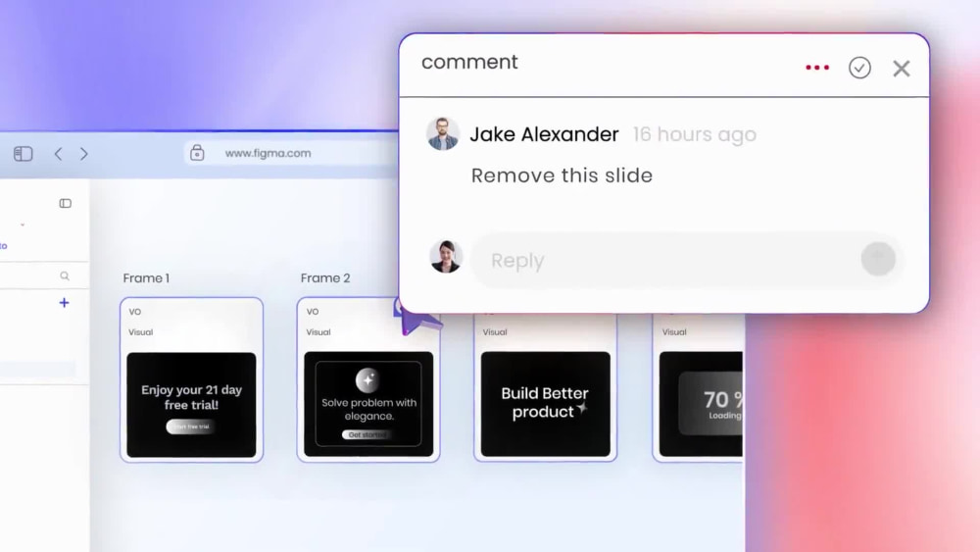Screen dimensions: 980x552
Task: Resolve the comment with the checkmark icon
Action: pos(859,68)
